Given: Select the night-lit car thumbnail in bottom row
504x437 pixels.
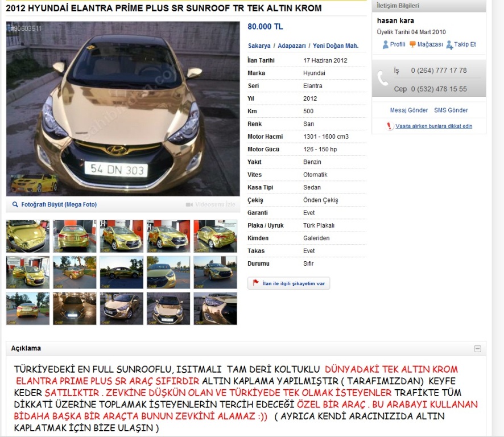Looking at the screenshot, I should (75, 309).
